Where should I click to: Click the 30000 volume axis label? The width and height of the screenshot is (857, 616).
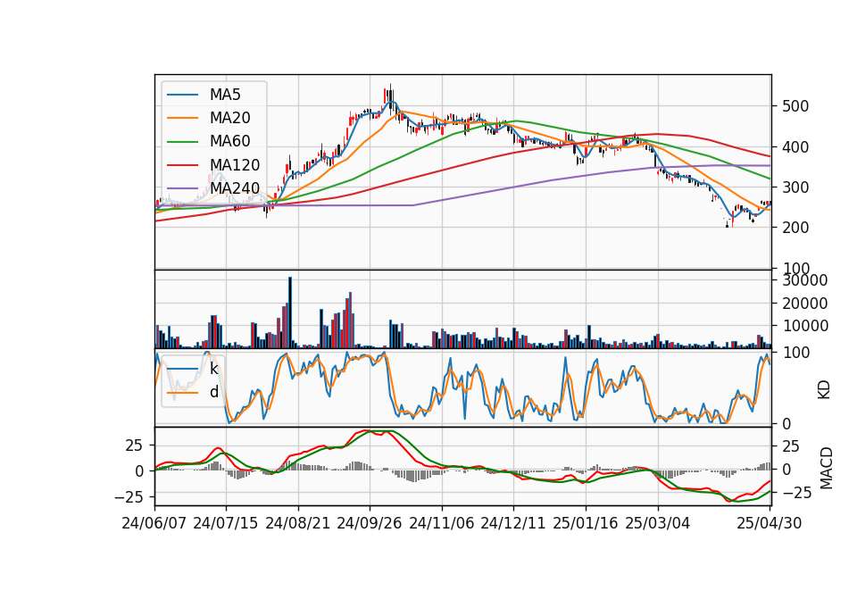(x=804, y=280)
